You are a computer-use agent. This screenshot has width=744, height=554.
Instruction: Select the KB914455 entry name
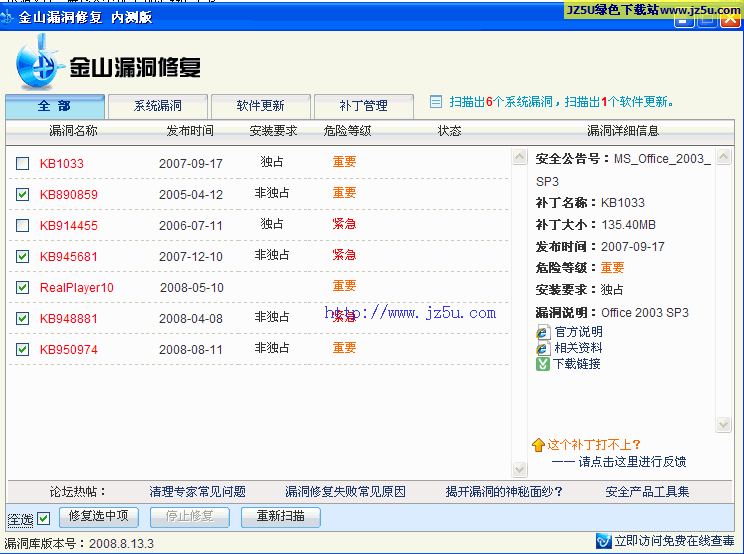(69, 225)
